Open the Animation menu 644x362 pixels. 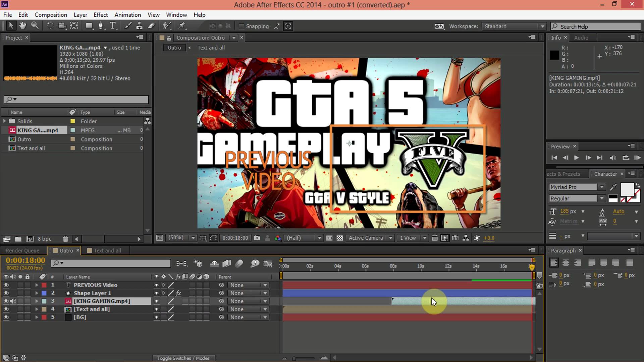(x=127, y=15)
